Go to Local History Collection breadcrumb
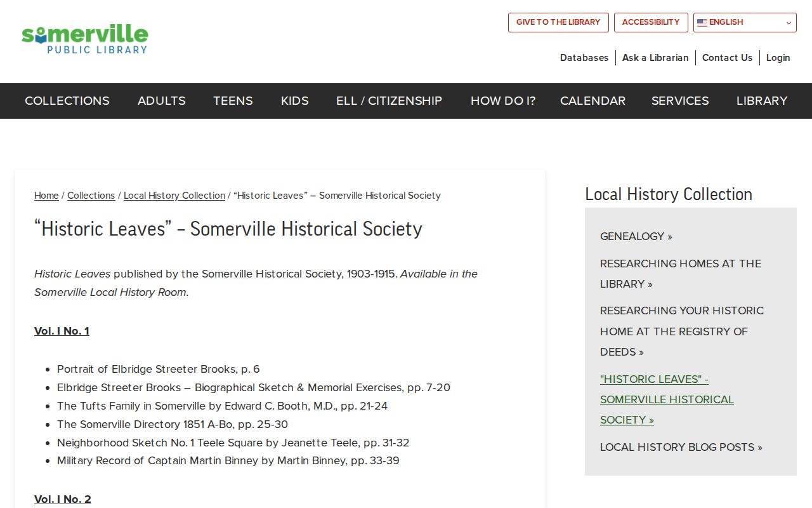Image resolution: width=812 pixels, height=508 pixels. coord(174,196)
